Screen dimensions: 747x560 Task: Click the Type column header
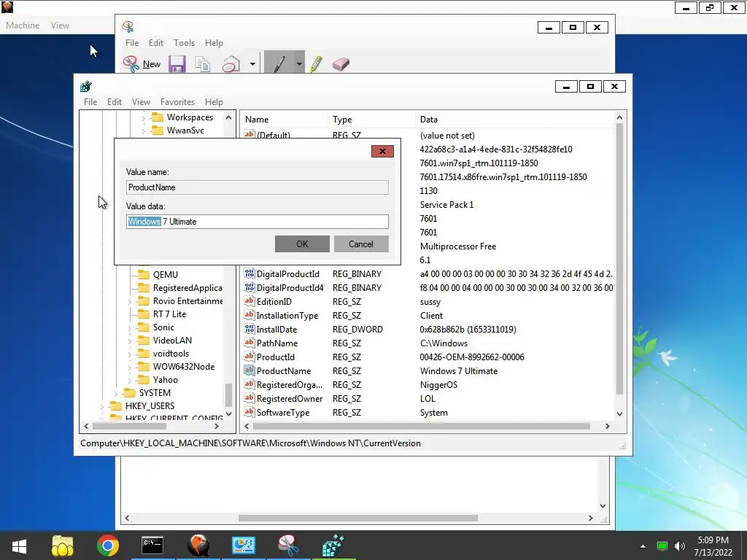point(371,120)
